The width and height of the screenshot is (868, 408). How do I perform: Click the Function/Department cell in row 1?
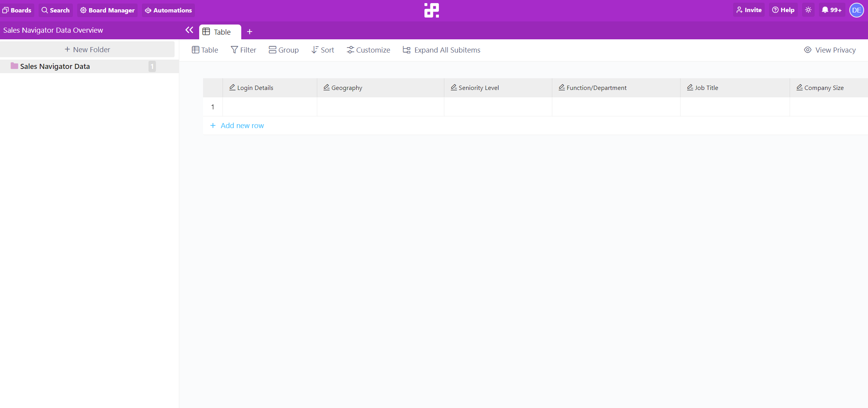pos(616,107)
